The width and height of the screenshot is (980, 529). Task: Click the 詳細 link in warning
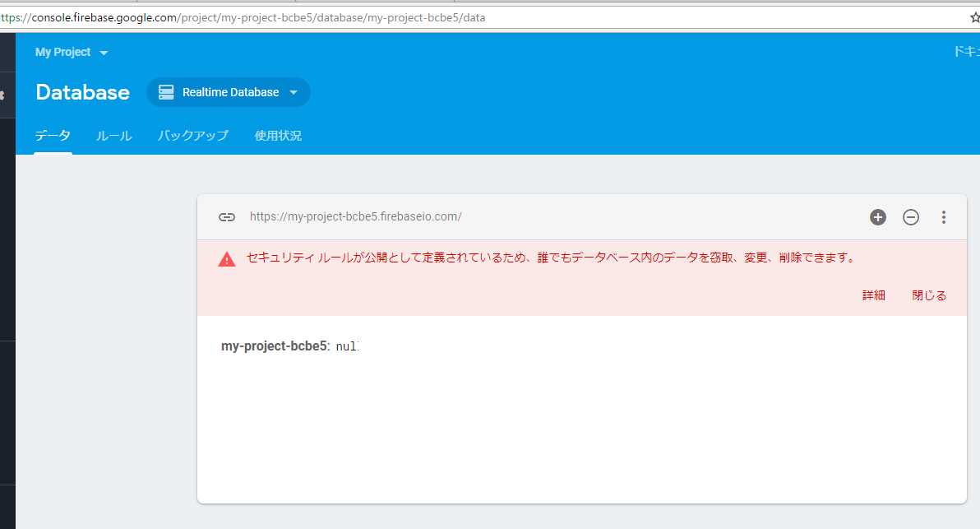point(874,295)
